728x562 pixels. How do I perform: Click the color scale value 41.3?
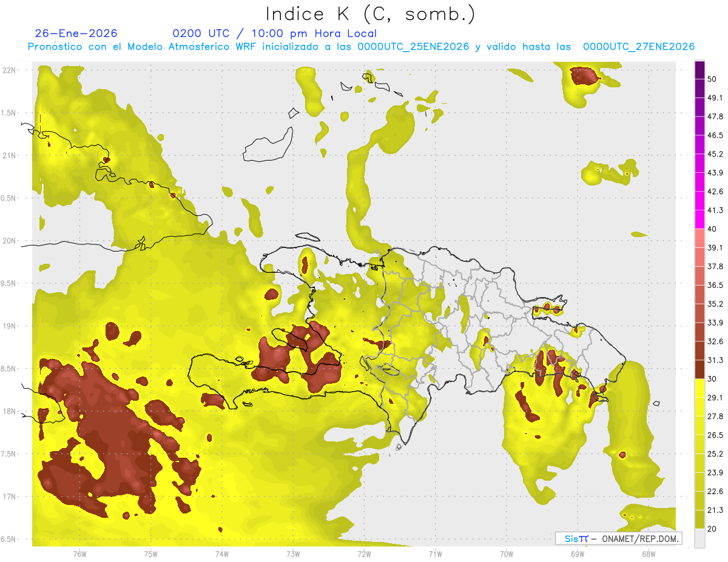716,210
